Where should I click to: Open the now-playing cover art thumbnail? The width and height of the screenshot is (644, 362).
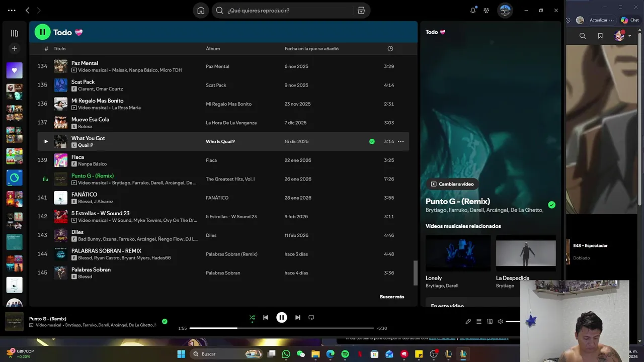[x=14, y=322]
